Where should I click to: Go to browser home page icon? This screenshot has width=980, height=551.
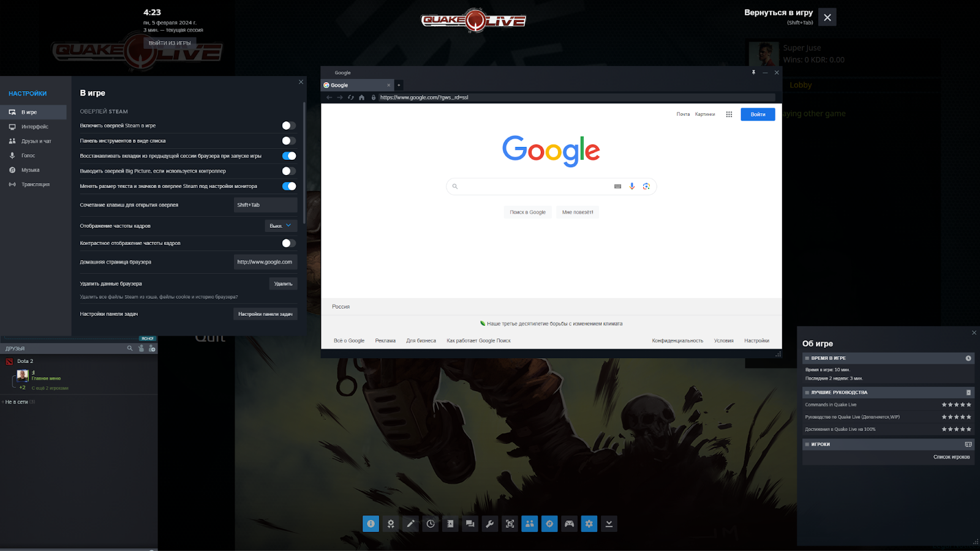(x=361, y=97)
